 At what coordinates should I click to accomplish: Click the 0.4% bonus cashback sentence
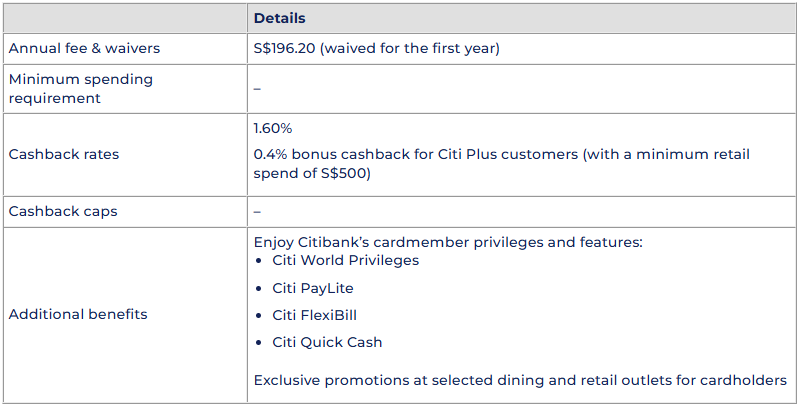coord(500,163)
